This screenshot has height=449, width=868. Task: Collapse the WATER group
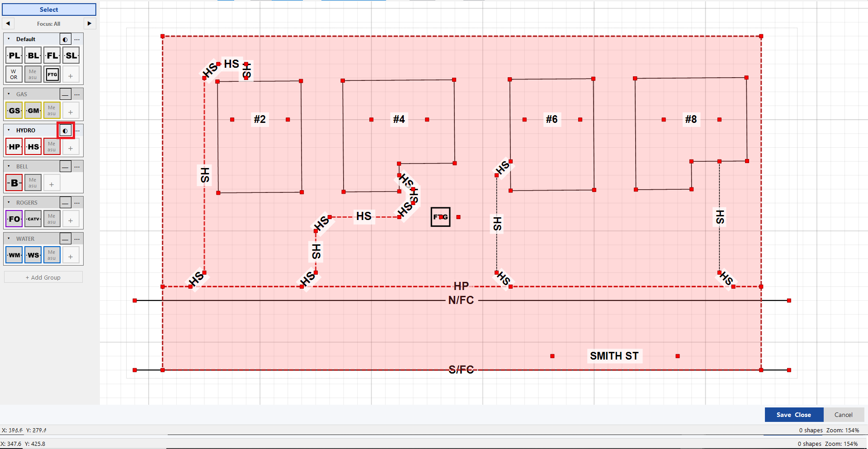9,239
